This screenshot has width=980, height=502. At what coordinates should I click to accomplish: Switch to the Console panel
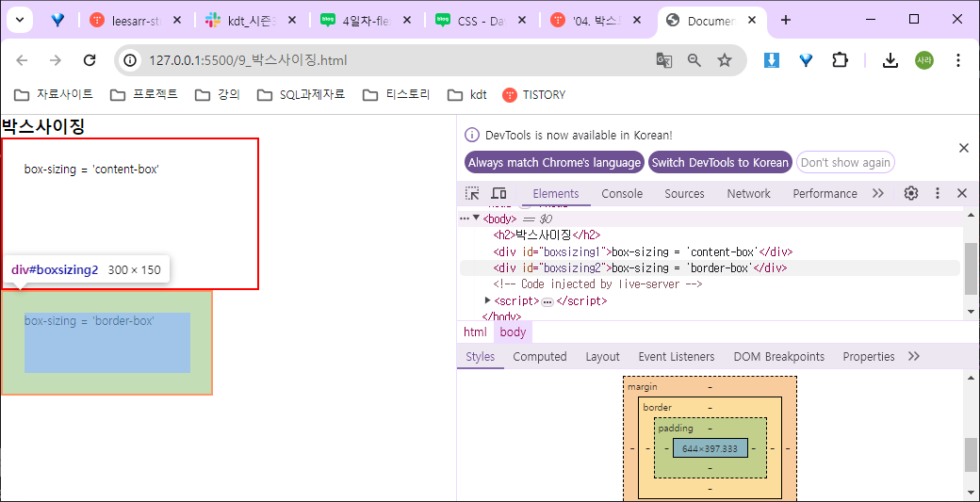click(x=622, y=194)
